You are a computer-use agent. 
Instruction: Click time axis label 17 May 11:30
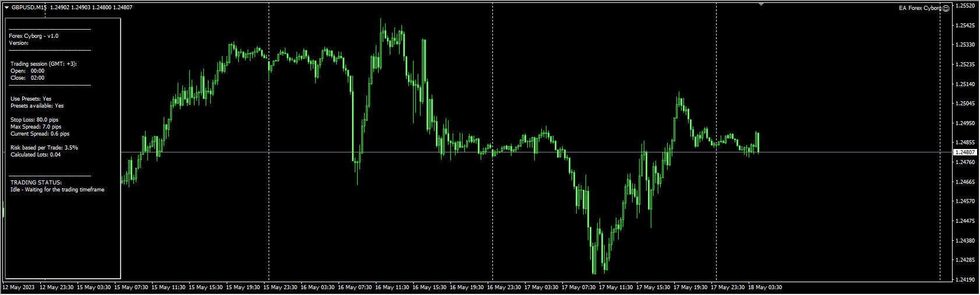click(616, 287)
